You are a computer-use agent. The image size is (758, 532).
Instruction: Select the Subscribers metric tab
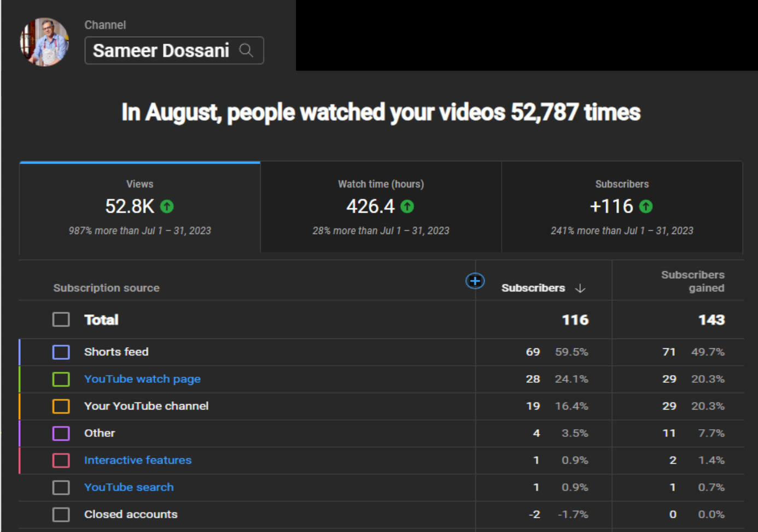coord(622,207)
